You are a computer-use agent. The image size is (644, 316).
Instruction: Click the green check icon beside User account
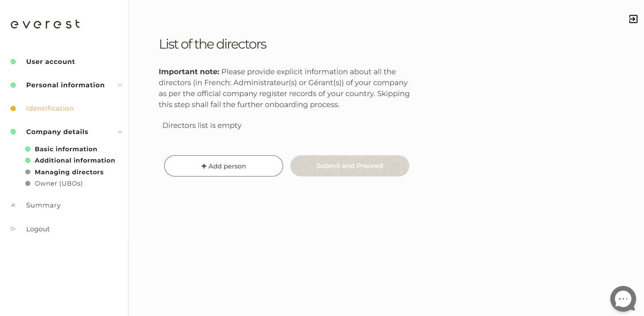[13, 61]
